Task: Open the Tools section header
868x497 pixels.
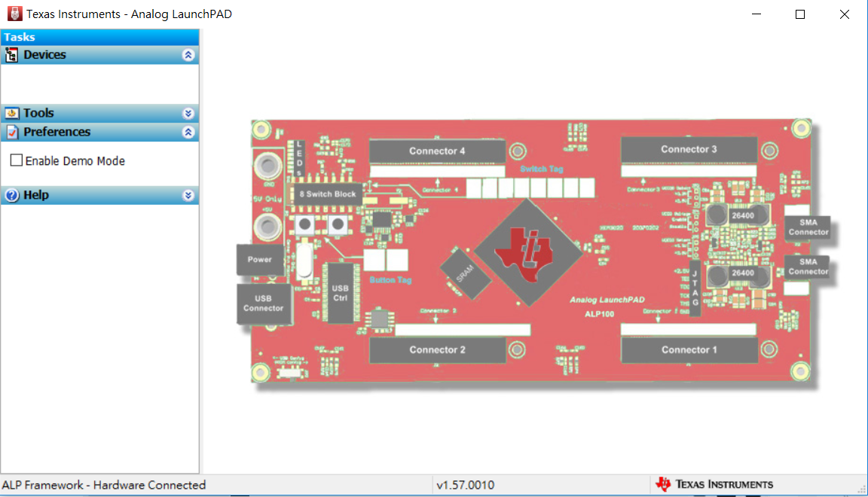Action: point(99,113)
